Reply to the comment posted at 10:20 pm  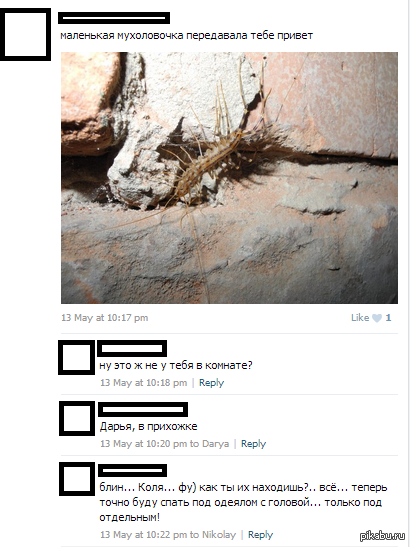pyautogui.click(x=253, y=444)
